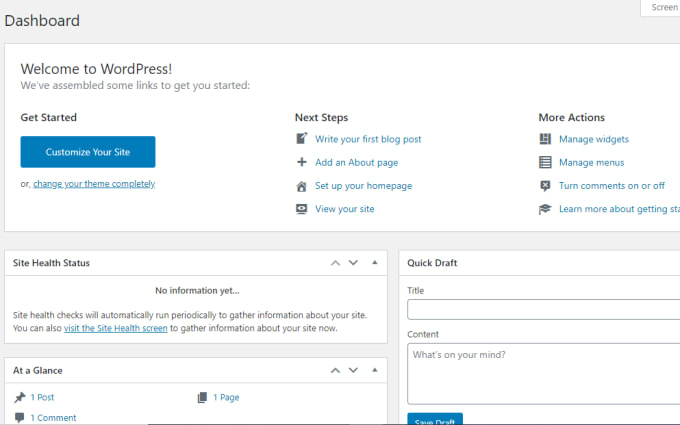Move At a Glance panel up
The width and height of the screenshot is (680, 425).
[x=335, y=370]
